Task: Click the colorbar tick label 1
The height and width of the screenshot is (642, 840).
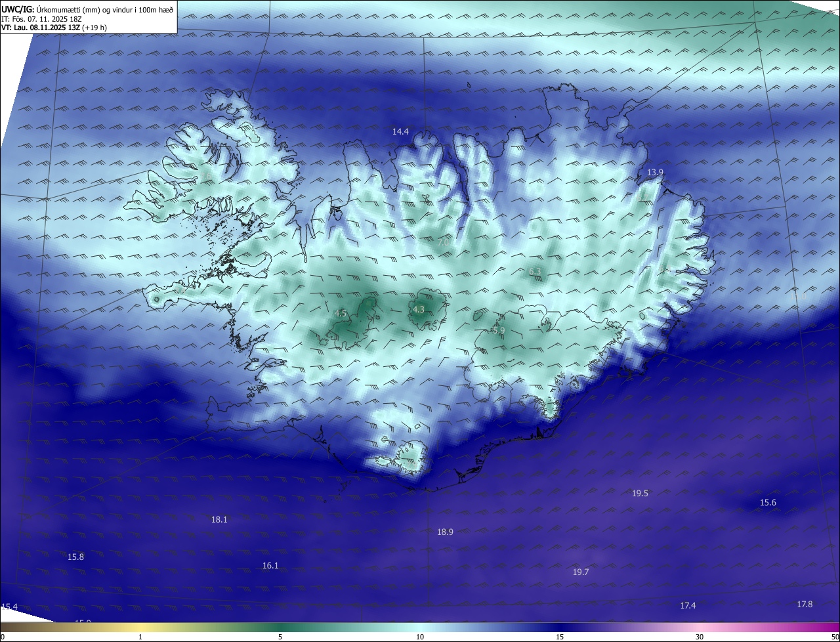Action: (x=140, y=637)
